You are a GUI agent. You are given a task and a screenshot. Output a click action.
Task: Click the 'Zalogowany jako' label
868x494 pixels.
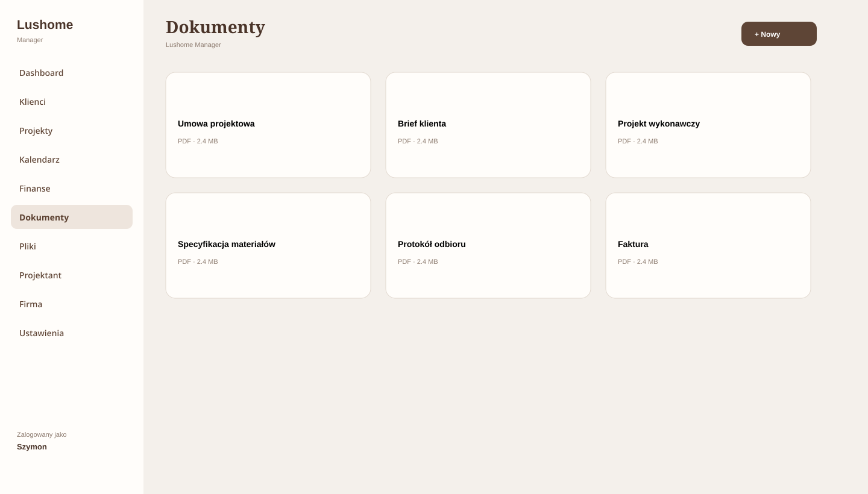click(42, 434)
